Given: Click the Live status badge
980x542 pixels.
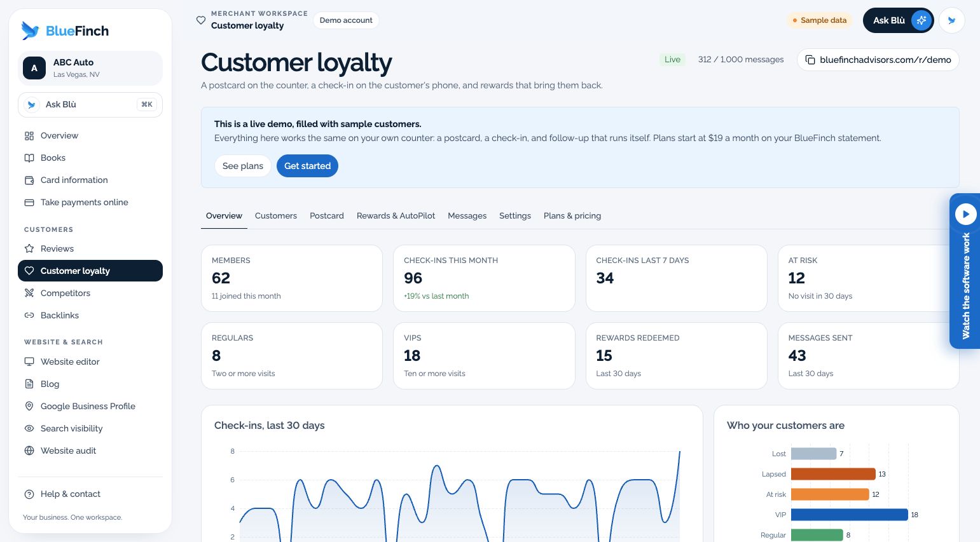Looking at the screenshot, I should pyautogui.click(x=672, y=60).
